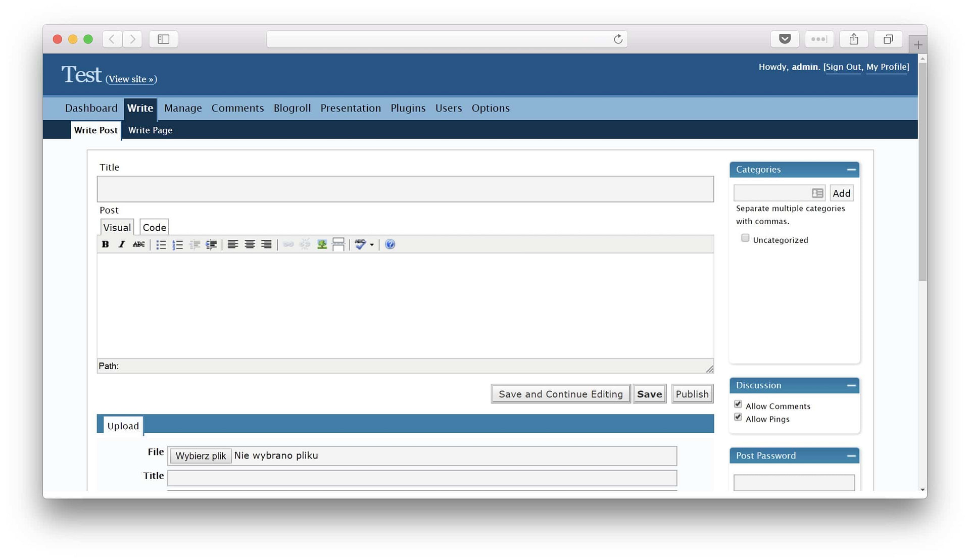Open the editor help icon
The width and height of the screenshot is (970, 560).
point(390,244)
